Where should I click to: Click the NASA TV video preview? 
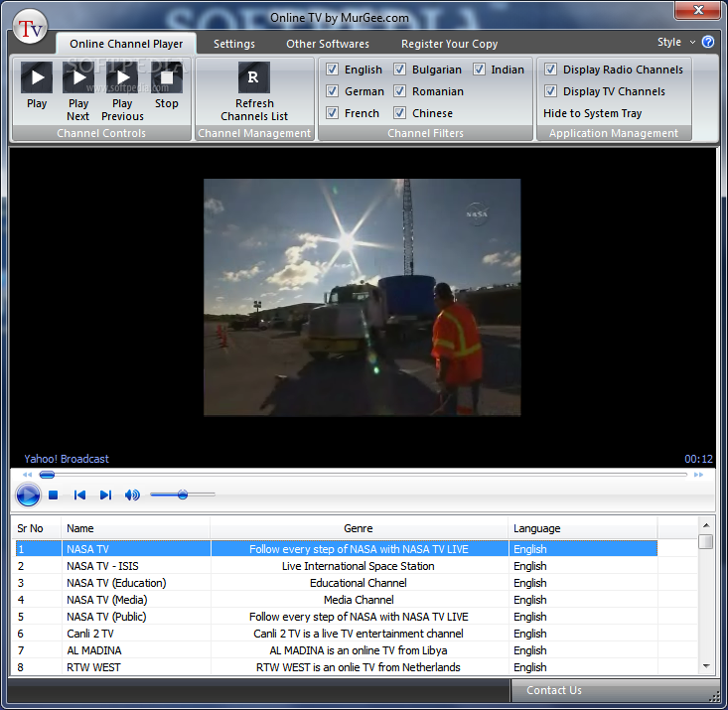(x=363, y=297)
